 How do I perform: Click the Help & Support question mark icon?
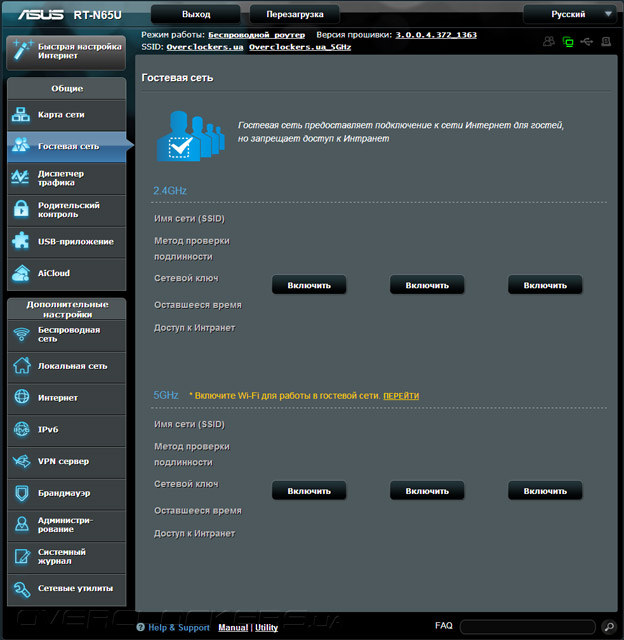140,627
